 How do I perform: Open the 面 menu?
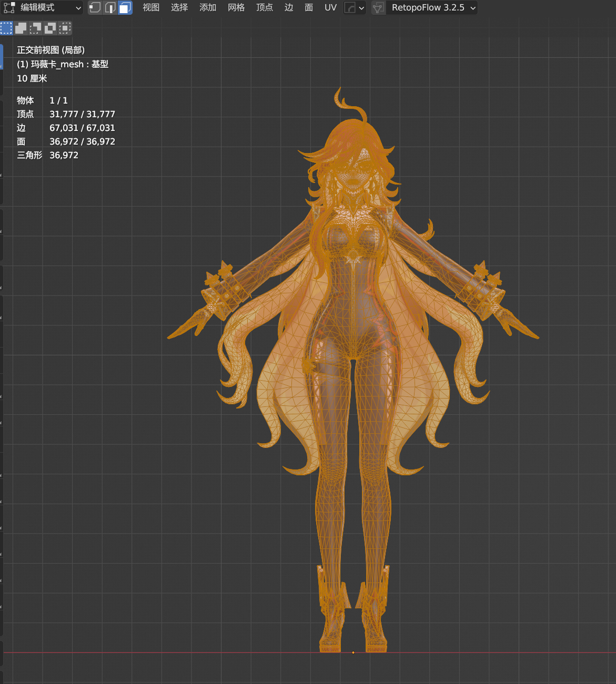point(309,7)
